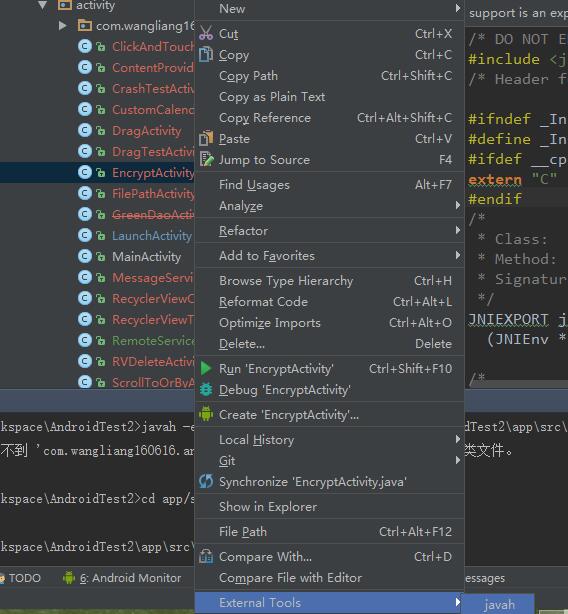
Task: Click terminal line with cd app/s
Action: tap(97, 498)
